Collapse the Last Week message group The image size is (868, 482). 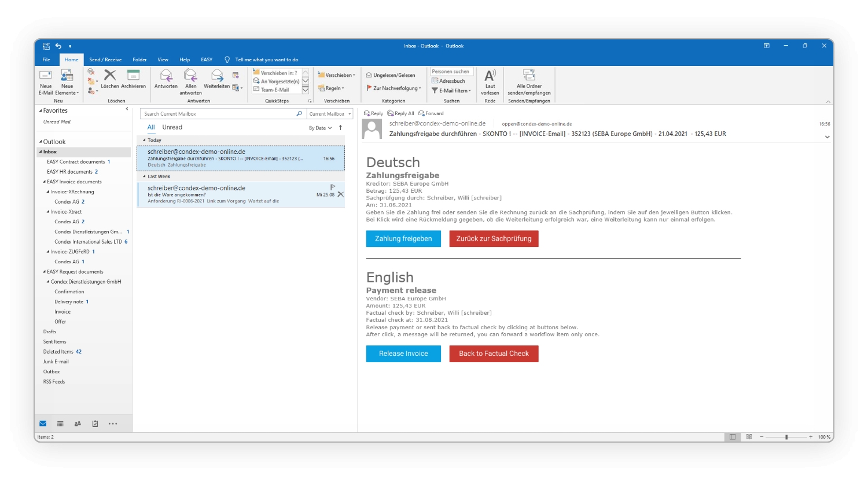tap(144, 176)
